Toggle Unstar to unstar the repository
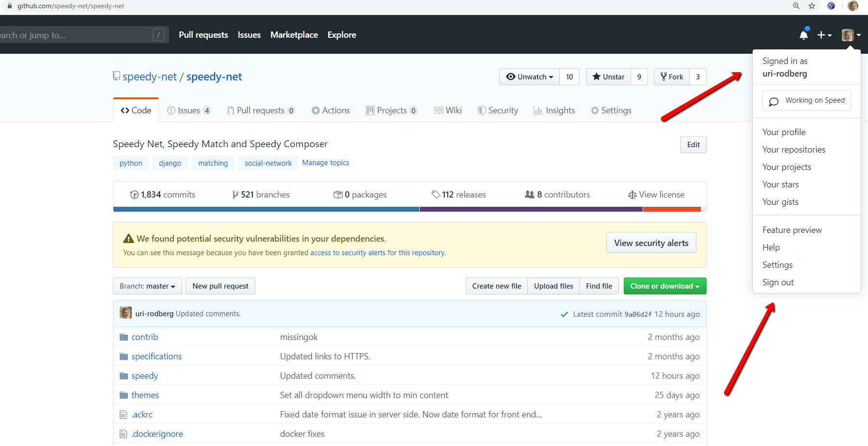Image resolution: width=868 pixels, height=446 pixels. (x=608, y=77)
